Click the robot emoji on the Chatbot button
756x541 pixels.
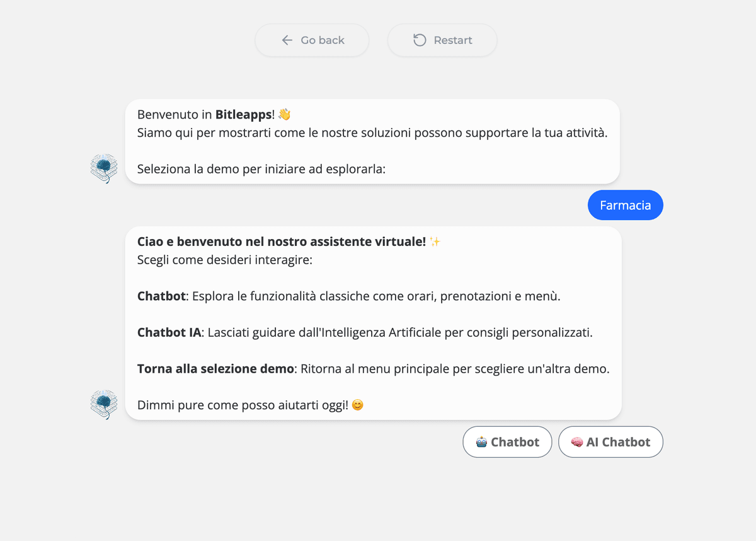pyautogui.click(x=481, y=442)
